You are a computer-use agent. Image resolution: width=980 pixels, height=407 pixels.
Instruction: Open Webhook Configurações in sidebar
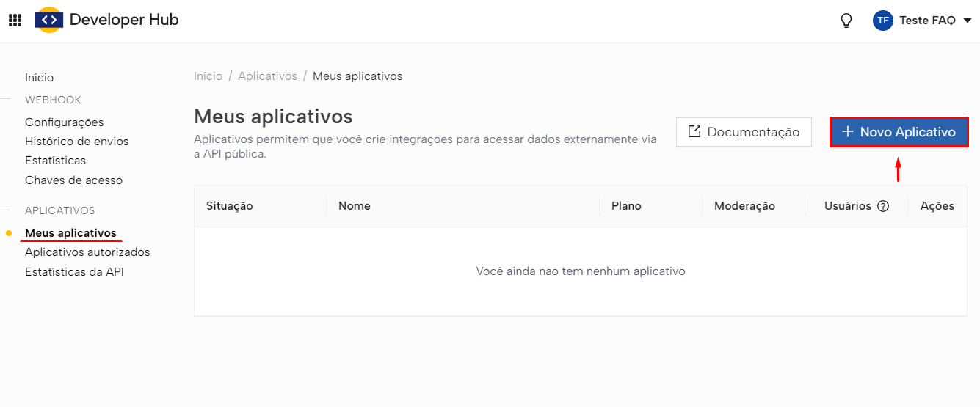pos(64,122)
